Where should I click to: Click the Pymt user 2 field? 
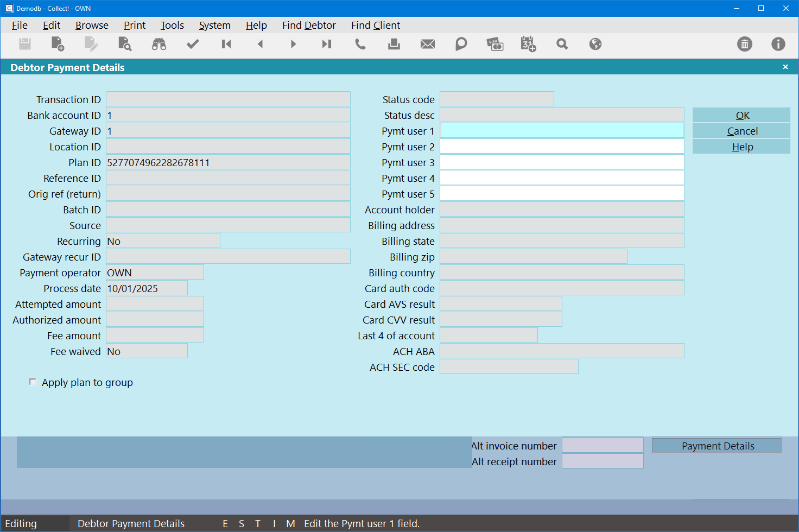(x=561, y=147)
